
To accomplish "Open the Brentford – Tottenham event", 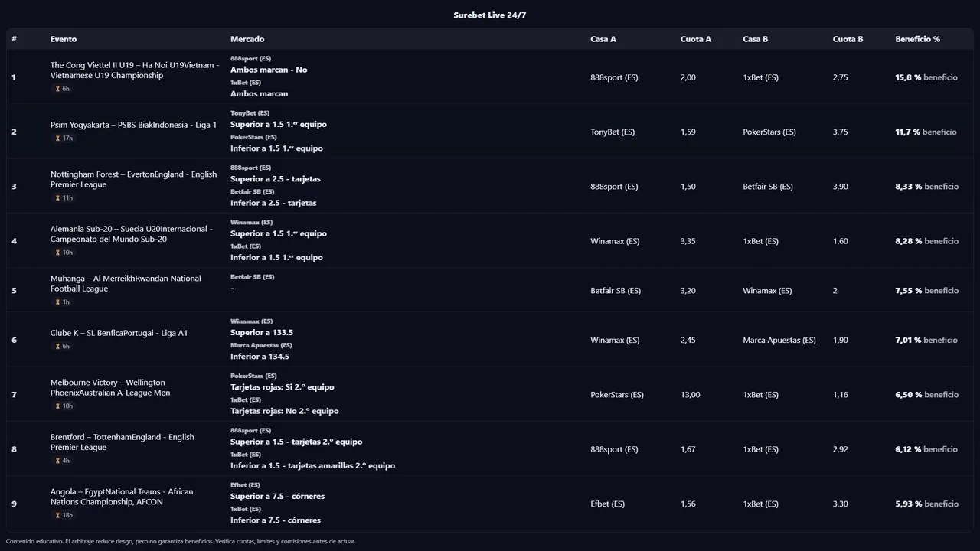I will 122,442.
